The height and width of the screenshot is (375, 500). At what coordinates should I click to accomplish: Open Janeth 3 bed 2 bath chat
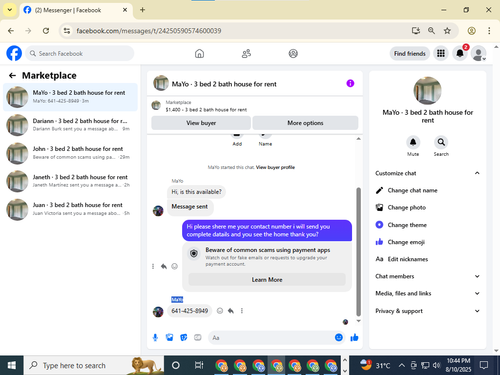[x=70, y=181]
